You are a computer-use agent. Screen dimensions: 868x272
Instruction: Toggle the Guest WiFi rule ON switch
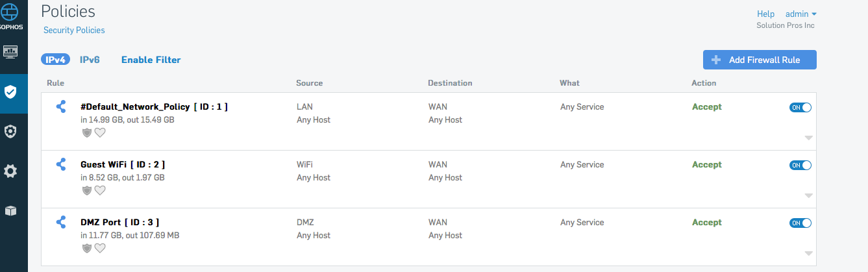tap(800, 165)
